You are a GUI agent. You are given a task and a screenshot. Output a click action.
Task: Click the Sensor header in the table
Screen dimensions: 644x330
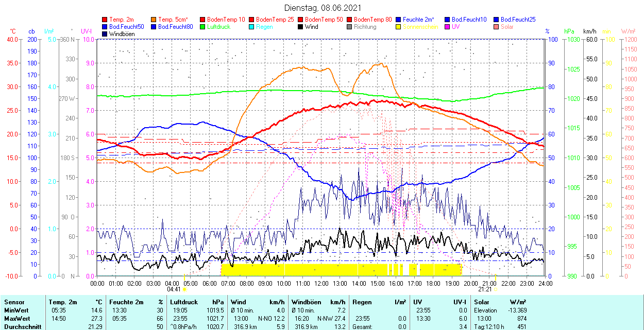14,302
